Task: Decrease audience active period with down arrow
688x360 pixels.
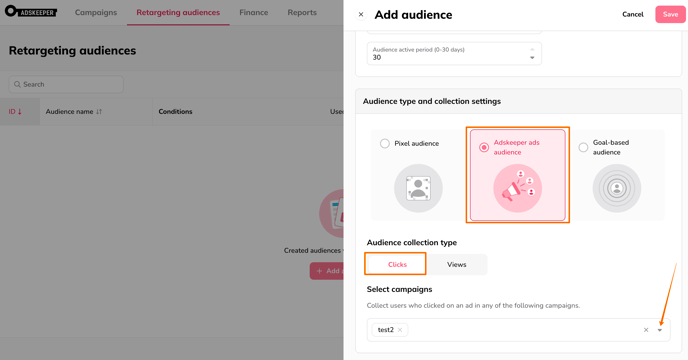Action: (532, 58)
